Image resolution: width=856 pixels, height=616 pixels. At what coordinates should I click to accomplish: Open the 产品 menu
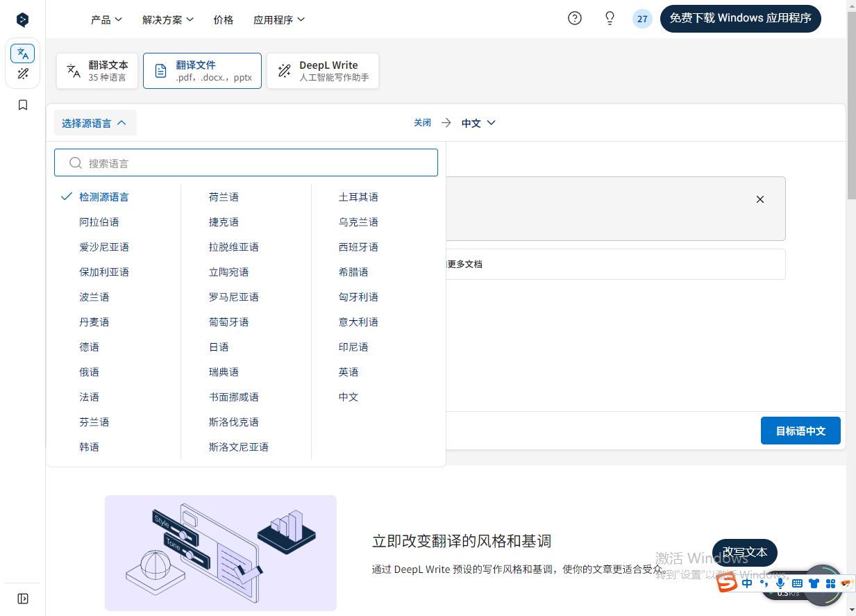tap(106, 19)
